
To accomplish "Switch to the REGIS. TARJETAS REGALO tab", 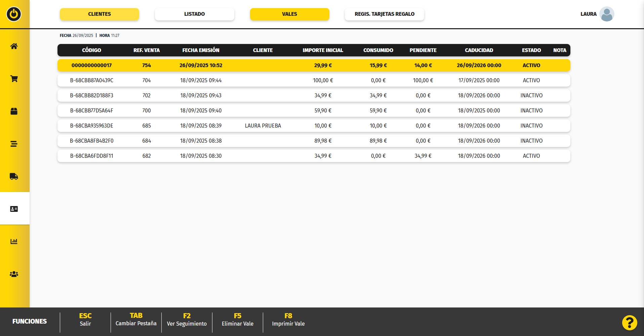I will (384, 14).
